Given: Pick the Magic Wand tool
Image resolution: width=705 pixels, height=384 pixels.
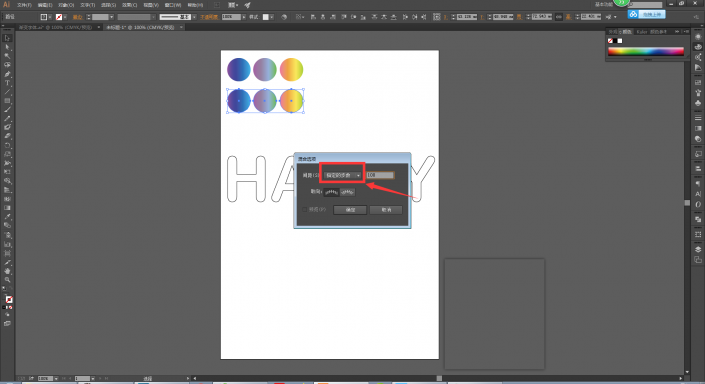Looking at the screenshot, I should click(8, 56).
